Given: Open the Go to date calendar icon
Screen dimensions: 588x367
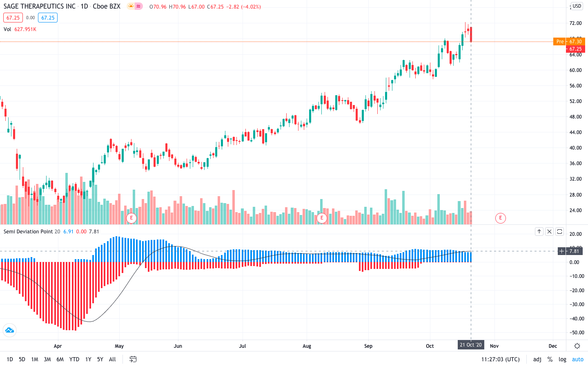Looking at the screenshot, I should [133, 359].
